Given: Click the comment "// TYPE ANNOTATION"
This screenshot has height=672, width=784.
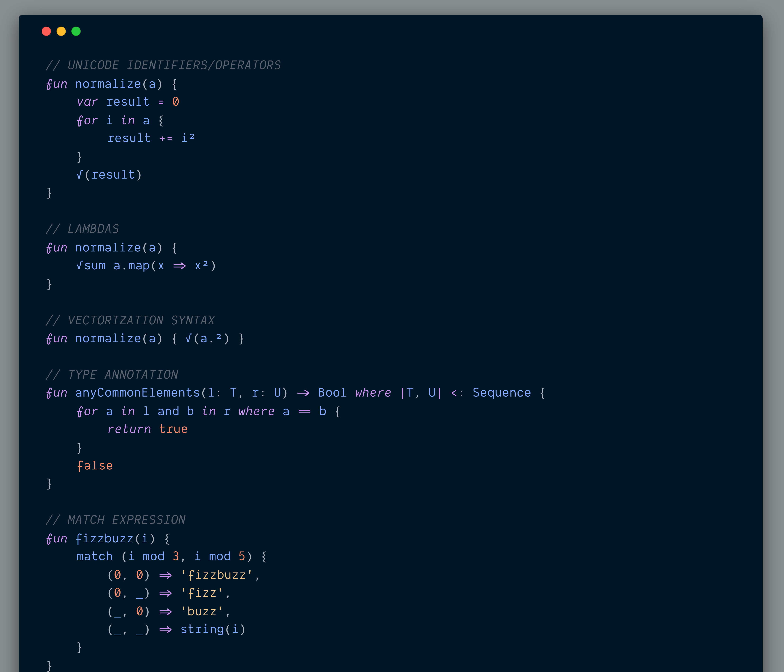Looking at the screenshot, I should [x=112, y=375].
